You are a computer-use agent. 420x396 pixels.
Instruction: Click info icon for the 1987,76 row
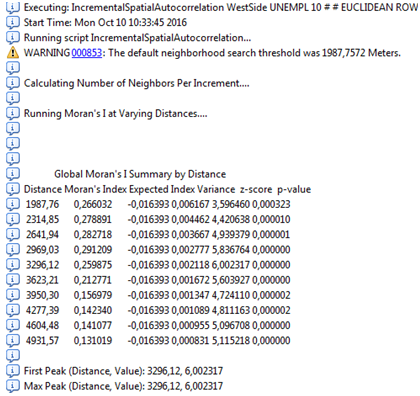tap(13, 204)
